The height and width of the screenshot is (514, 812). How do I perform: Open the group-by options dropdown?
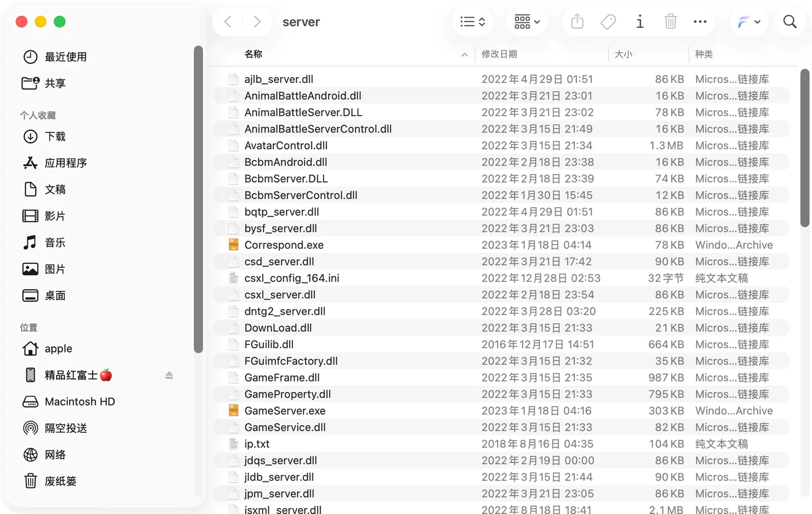pos(527,22)
